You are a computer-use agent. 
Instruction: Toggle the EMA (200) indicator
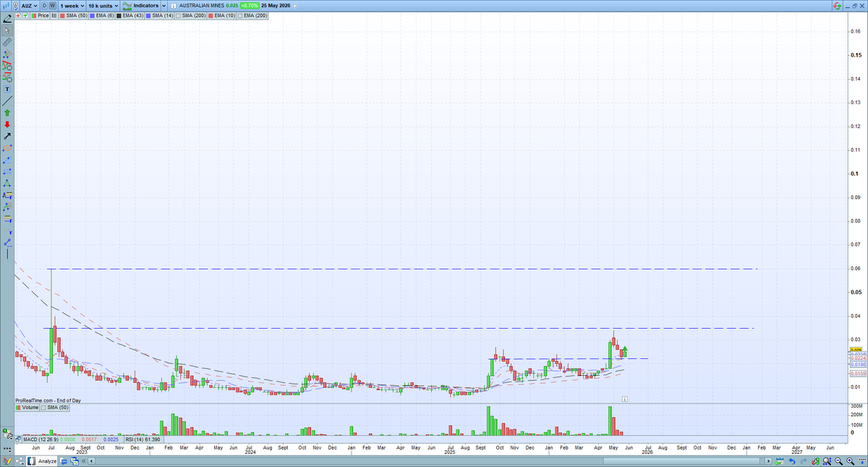252,15
